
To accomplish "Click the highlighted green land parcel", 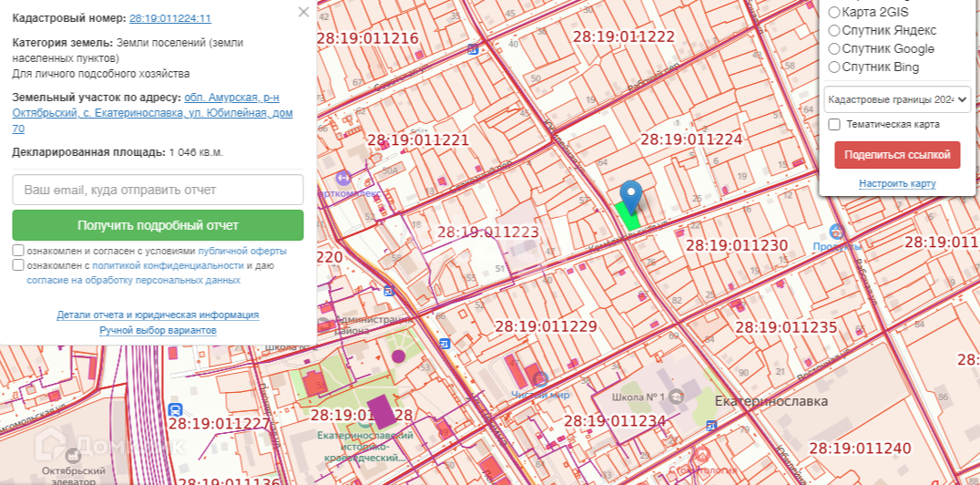I will click(x=628, y=216).
